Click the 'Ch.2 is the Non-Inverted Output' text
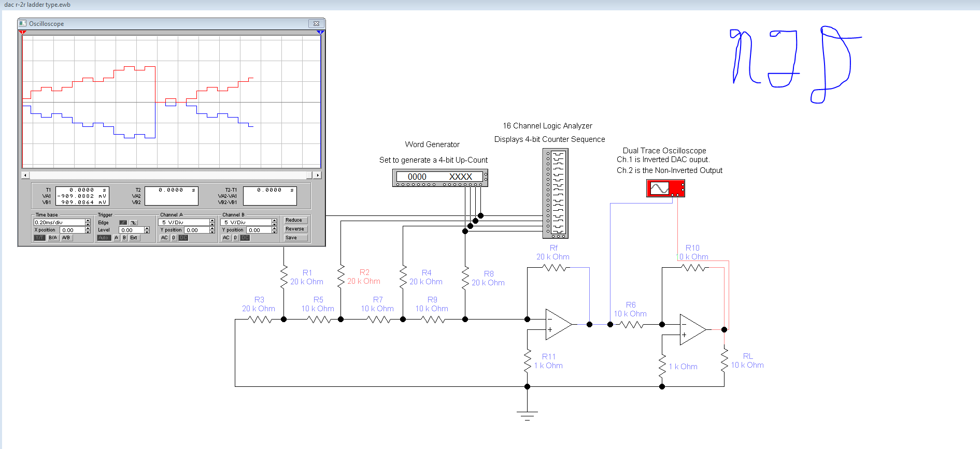This screenshot has height=449, width=980. pyautogui.click(x=669, y=170)
